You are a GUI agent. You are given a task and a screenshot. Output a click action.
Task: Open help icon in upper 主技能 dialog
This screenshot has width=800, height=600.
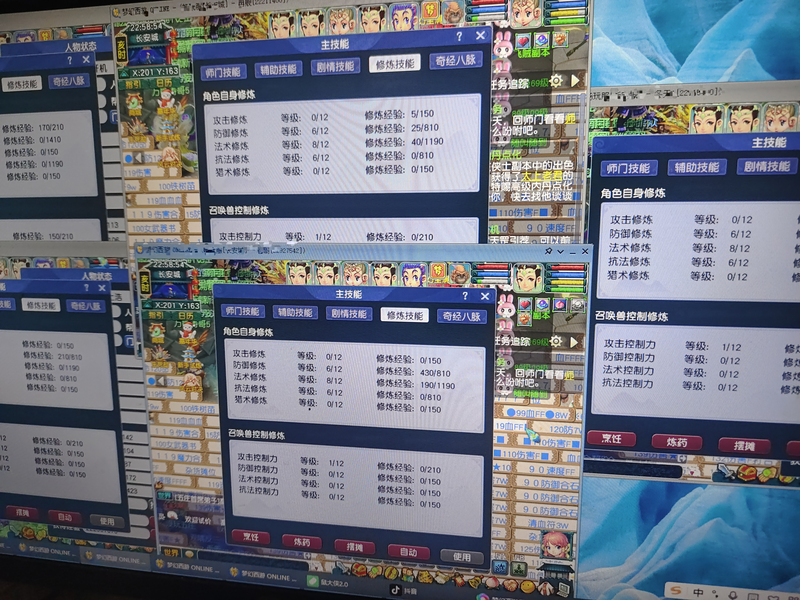[x=459, y=37]
